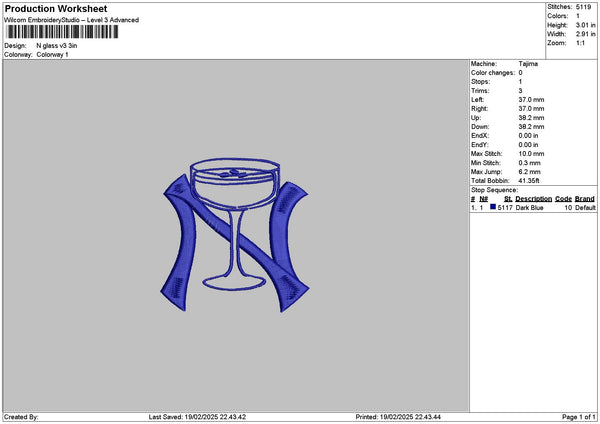Click the design name 'N glass v3 3in'
This screenshot has width=600, height=424.
(57, 46)
